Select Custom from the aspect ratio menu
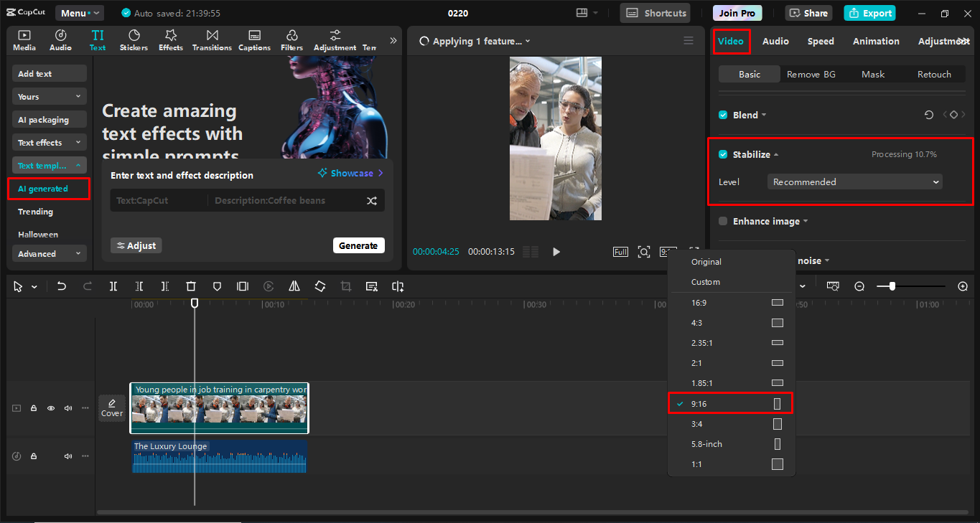This screenshot has width=980, height=523. click(x=705, y=282)
